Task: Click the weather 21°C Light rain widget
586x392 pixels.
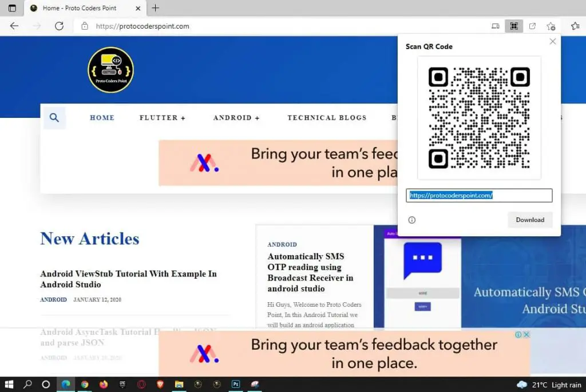Action: click(x=549, y=385)
